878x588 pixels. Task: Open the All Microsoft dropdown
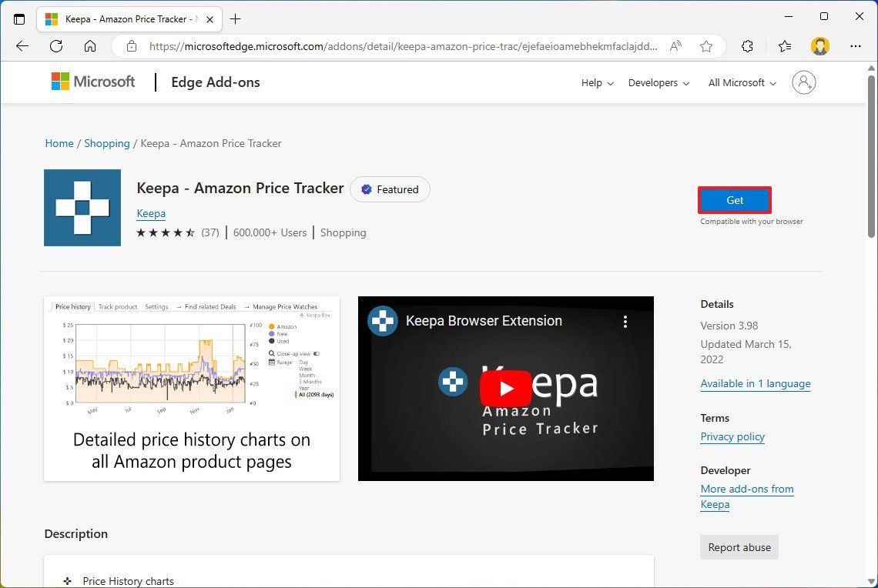pyautogui.click(x=739, y=82)
